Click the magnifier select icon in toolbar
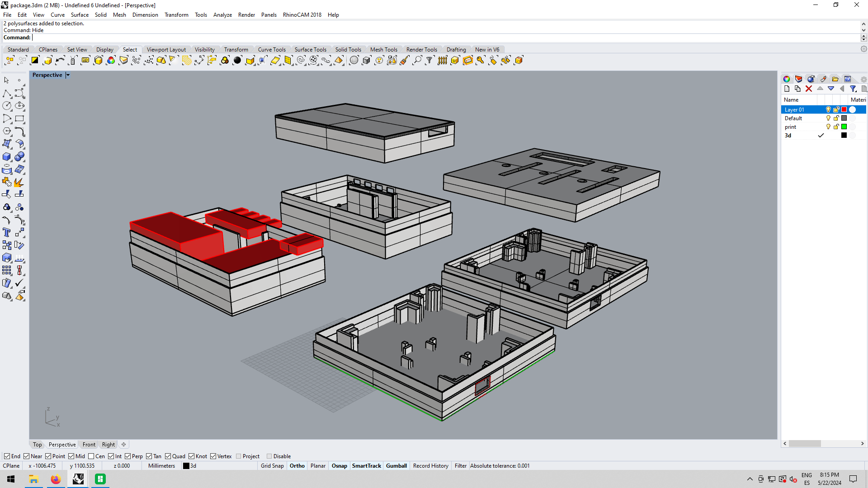The width and height of the screenshot is (868, 488). point(417,61)
